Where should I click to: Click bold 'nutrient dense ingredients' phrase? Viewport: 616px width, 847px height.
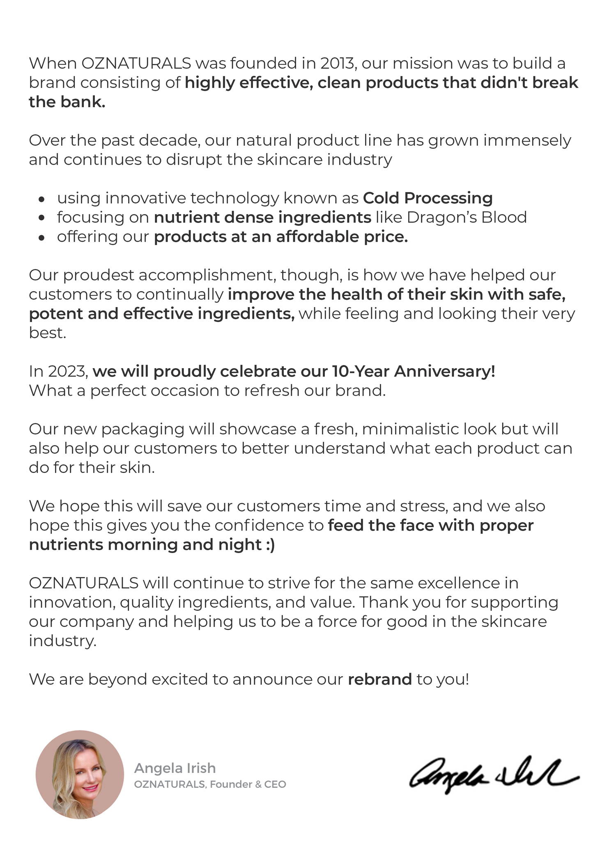(x=262, y=218)
